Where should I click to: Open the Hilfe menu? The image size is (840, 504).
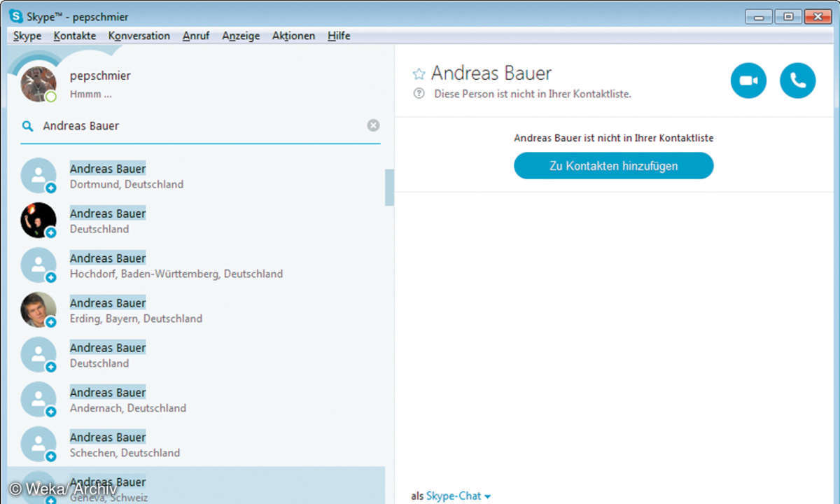339,36
